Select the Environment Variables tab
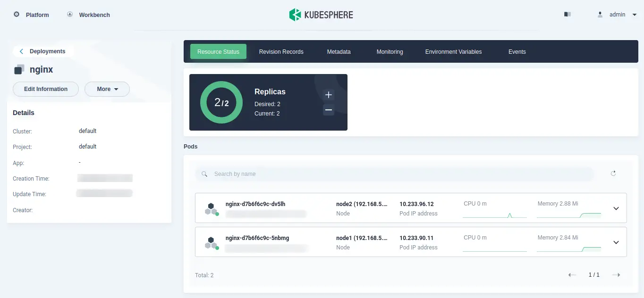 (x=453, y=52)
